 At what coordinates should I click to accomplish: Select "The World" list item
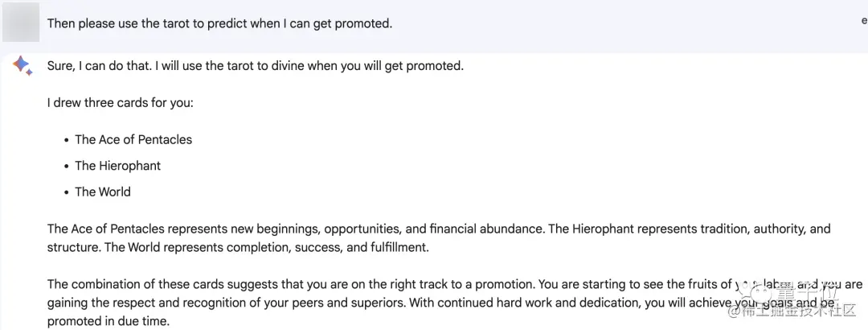(x=102, y=192)
